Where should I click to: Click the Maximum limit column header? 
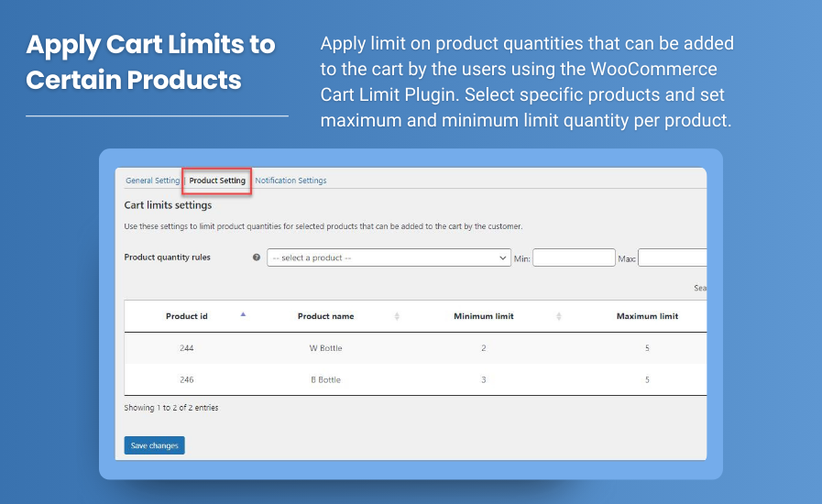point(647,316)
